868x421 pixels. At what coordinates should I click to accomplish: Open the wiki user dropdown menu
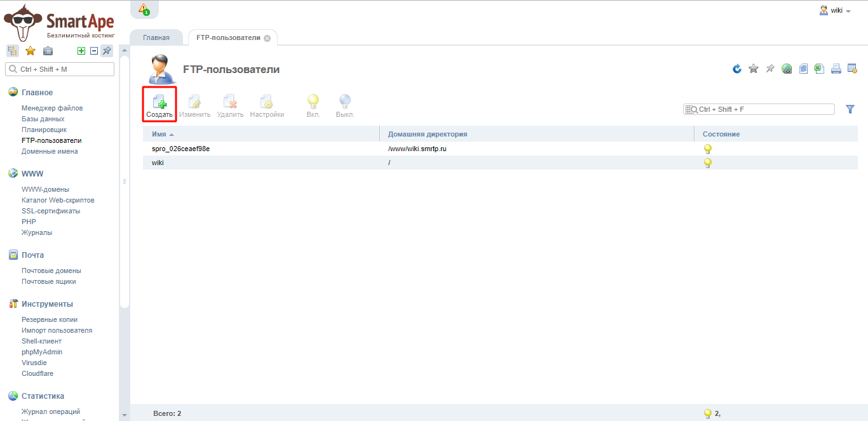tap(836, 11)
